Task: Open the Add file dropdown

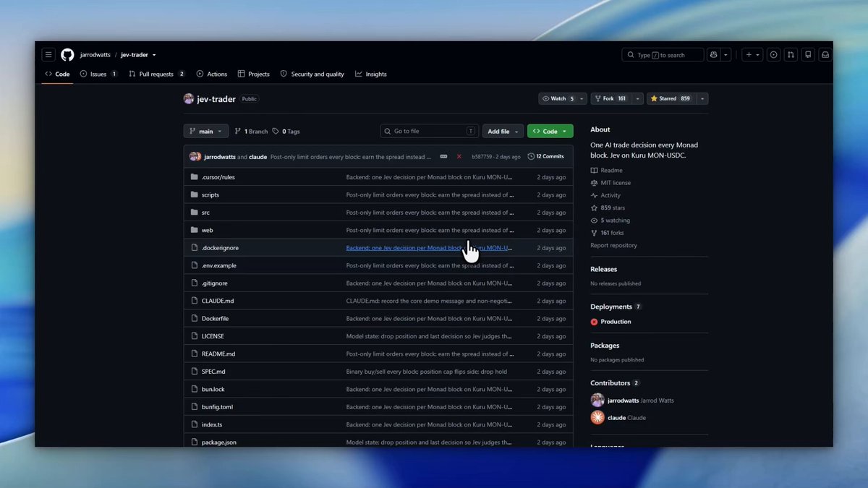Action: click(503, 131)
